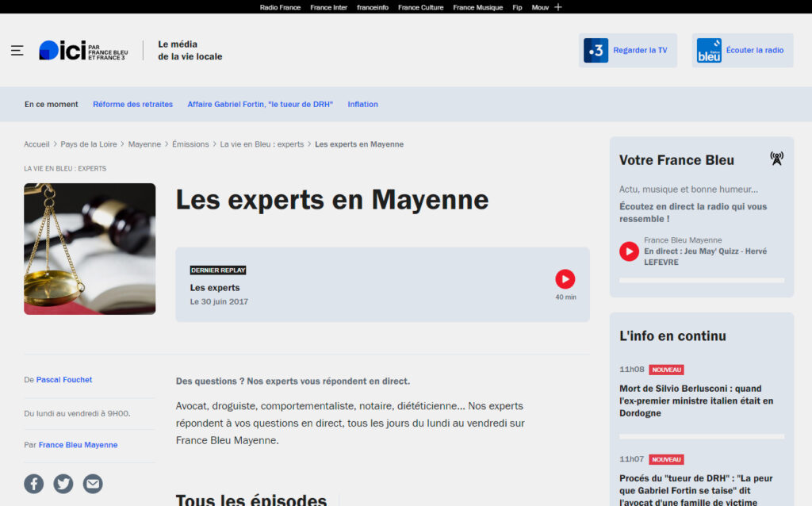Click "En ce moment" label
Image resolution: width=812 pixels, height=506 pixels.
pyautogui.click(x=52, y=104)
